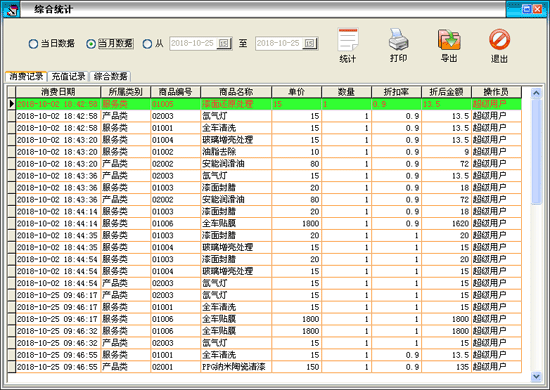Click the 统计 statistics icon
This screenshot has width=550, height=390.
(348, 40)
